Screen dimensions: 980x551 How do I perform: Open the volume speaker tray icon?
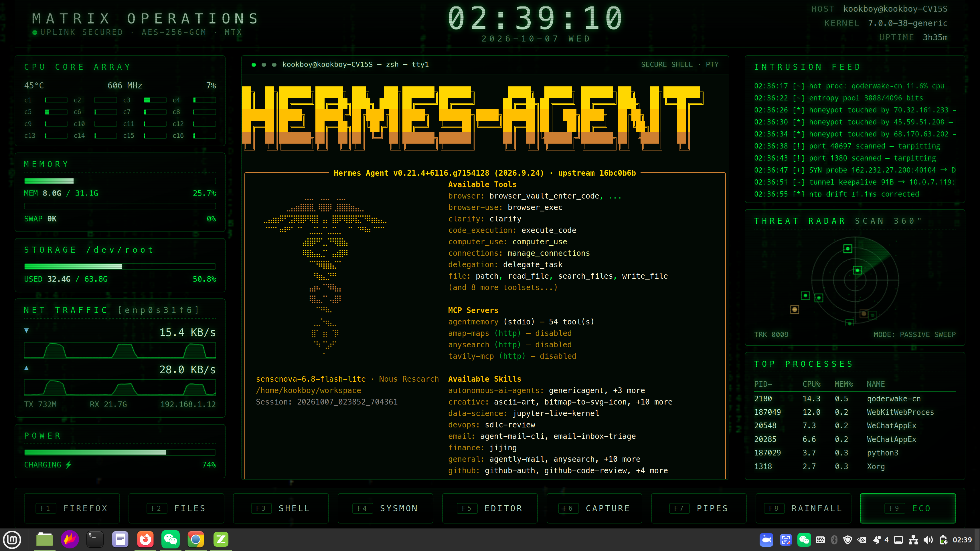[928, 540]
